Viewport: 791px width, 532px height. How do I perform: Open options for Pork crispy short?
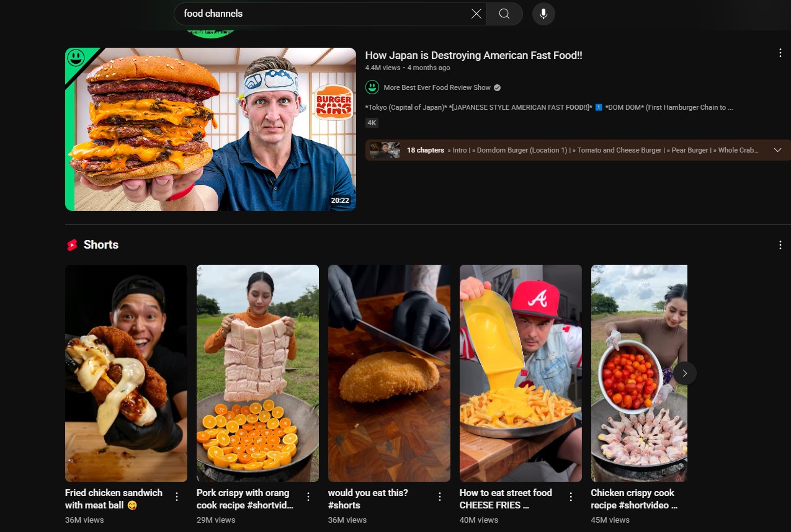(308, 497)
